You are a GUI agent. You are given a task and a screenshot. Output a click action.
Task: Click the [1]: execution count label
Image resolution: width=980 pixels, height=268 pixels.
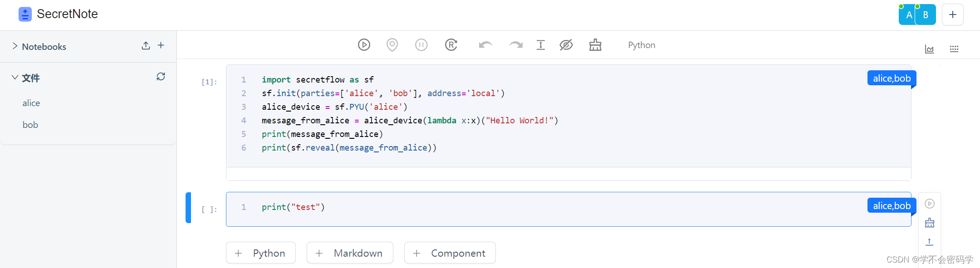click(x=209, y=82)
